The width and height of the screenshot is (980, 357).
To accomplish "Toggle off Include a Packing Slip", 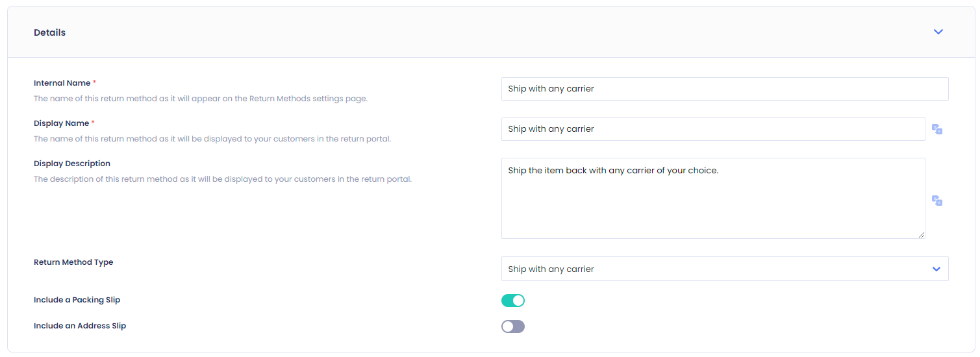I will (x=513, y=301).
